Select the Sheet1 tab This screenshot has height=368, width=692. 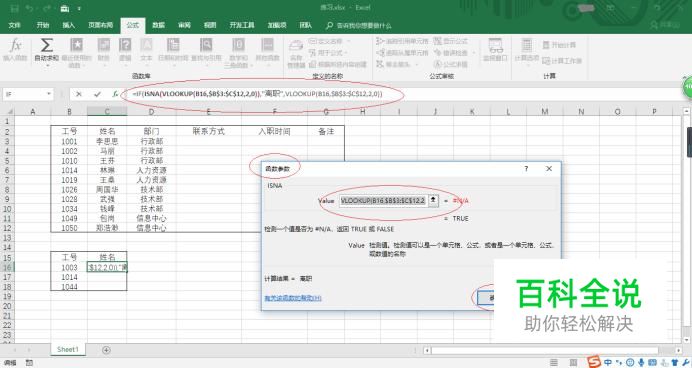[x=68, y=349]
